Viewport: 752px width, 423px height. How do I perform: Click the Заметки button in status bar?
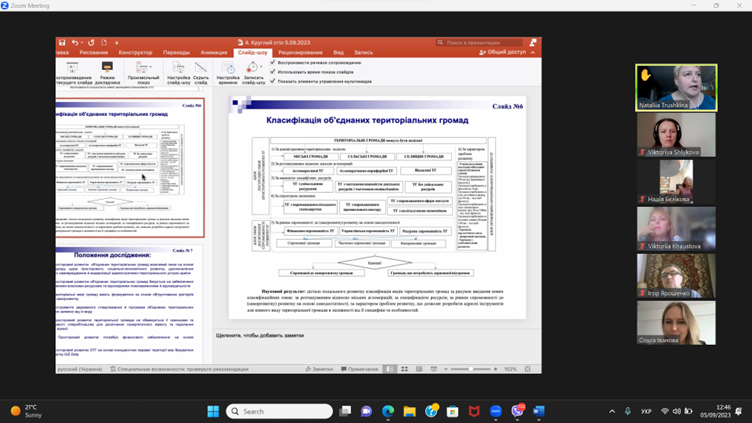click(x=320, y=369)
